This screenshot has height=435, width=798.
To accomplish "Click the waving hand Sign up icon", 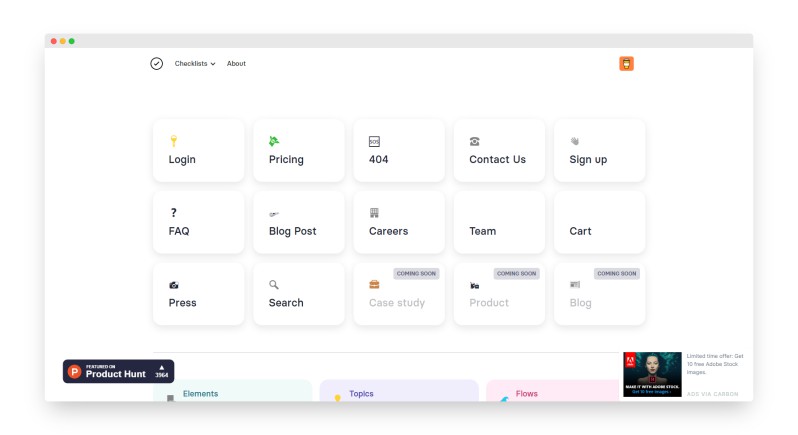I will click(x=575, y=142).
